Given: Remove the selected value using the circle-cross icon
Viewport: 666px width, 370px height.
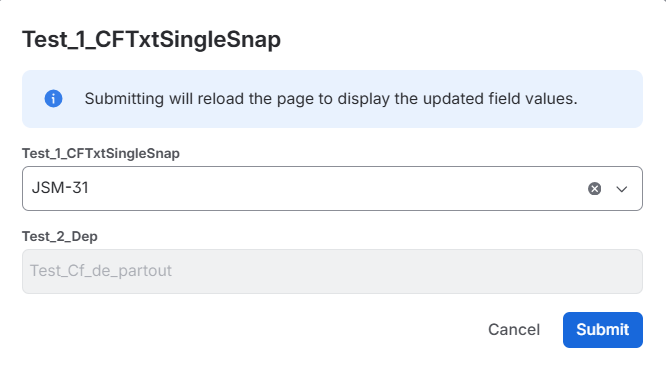Looking at the screenshot, I should (x=594, y=189).
